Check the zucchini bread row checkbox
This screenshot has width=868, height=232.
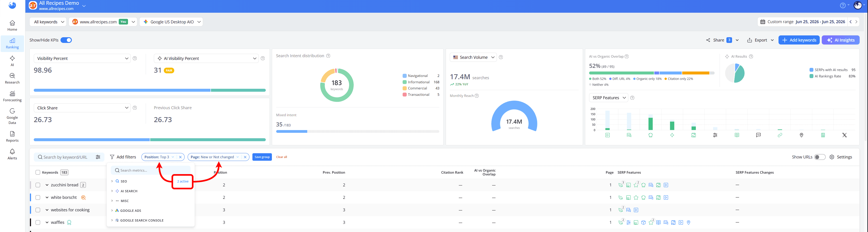tap(38, 185)
